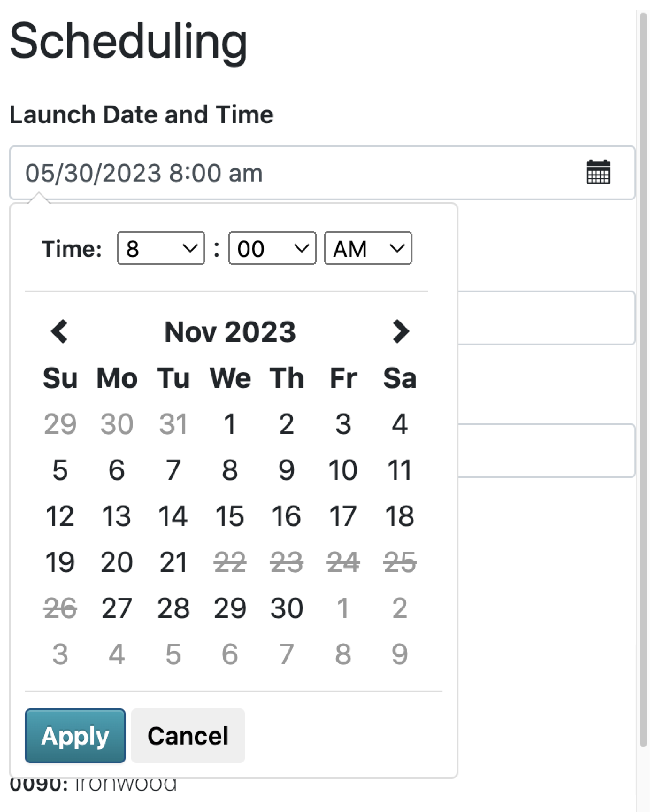
Task: Open the hour dropdown showing 8
Action: (x=161, y=248)
